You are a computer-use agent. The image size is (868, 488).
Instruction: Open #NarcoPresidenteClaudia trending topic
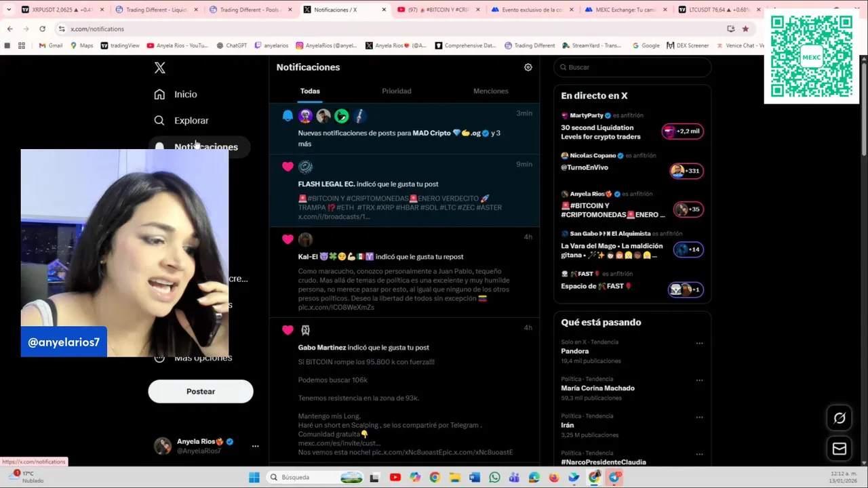pyautogui.click(x=603, y=462)
